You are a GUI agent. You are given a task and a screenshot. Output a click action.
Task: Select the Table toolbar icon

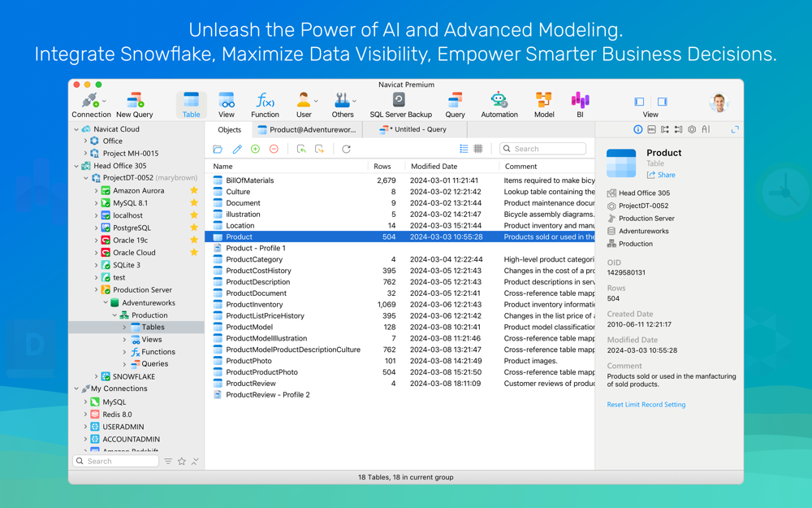coord(191,105)
